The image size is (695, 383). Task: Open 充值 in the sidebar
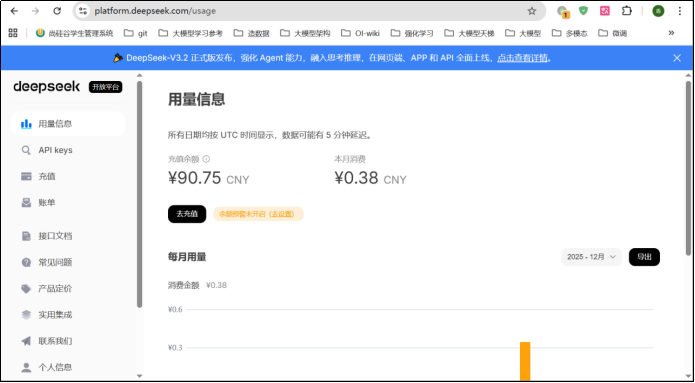click(x=68, y=176)
